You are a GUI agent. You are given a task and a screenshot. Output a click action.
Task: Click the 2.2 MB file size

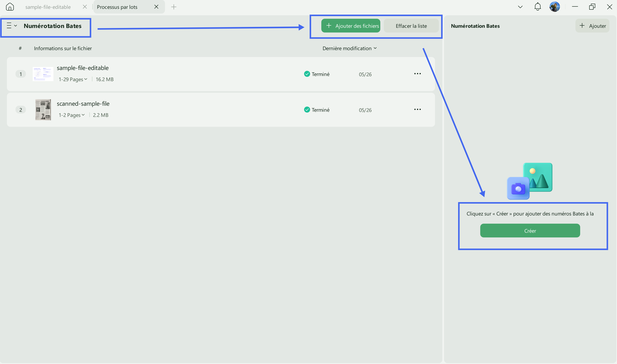(x=101, y=115)
